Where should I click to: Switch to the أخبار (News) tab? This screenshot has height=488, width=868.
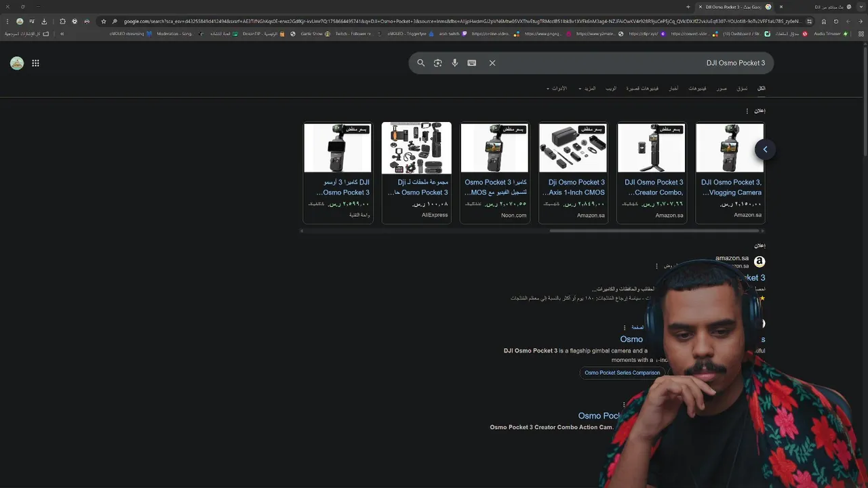point(673,88)
